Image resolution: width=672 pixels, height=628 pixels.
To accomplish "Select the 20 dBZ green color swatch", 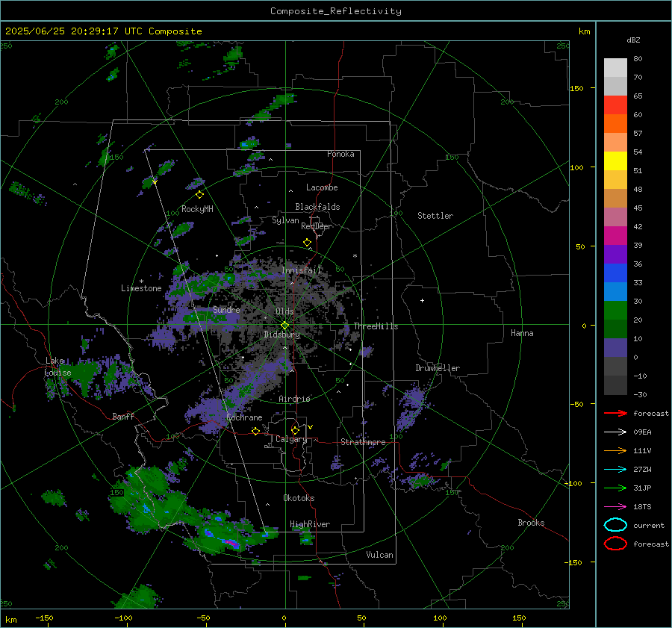I will [x=615, y=329].
